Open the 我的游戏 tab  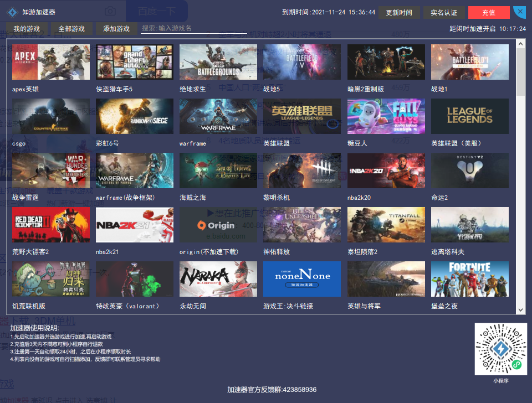pyautogui.click(x=27, y=29)
